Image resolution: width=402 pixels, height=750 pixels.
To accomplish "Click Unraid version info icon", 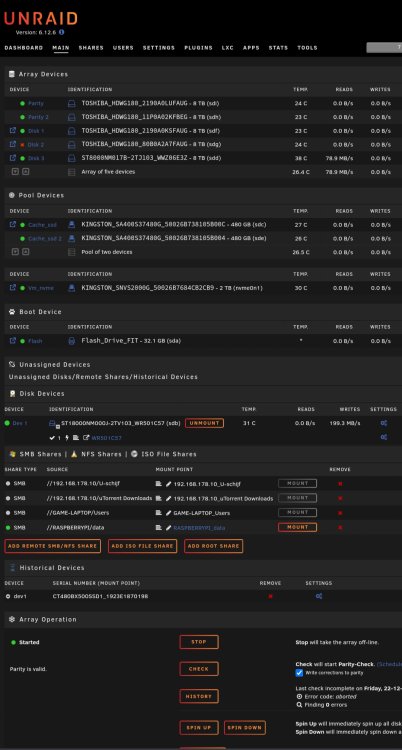I will coord(62,32).
